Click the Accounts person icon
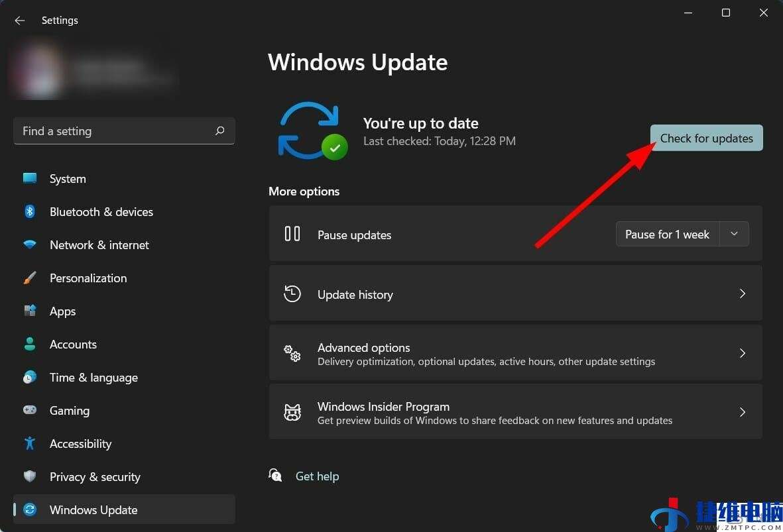Image resolution: width=783 pixels, height=532 pixels. pos(30,344)
